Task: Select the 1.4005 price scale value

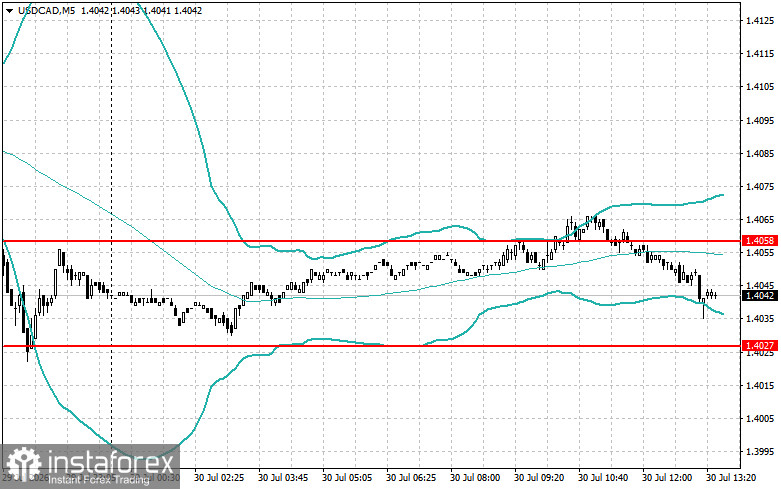Action: coord(760,418)
